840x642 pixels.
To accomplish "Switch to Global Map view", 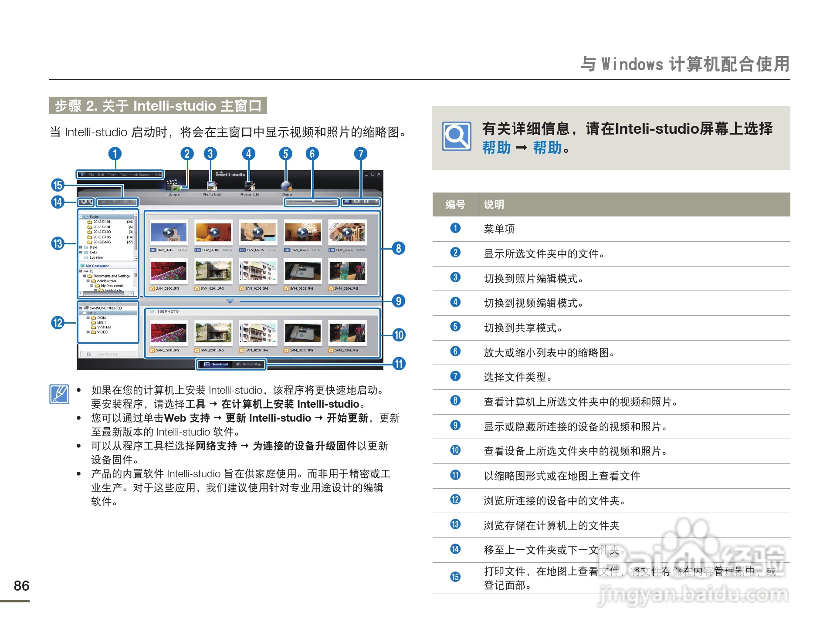I will (249, 364).
